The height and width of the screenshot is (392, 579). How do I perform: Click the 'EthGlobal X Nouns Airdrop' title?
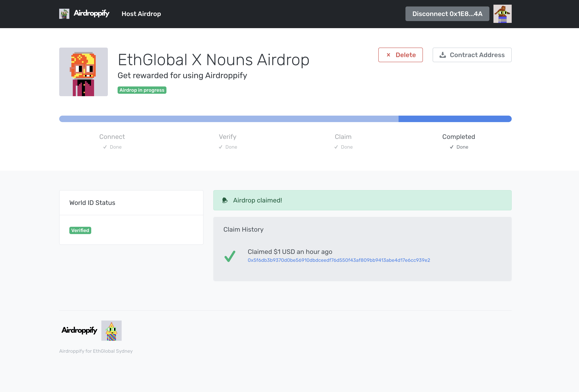pos(213,60)
